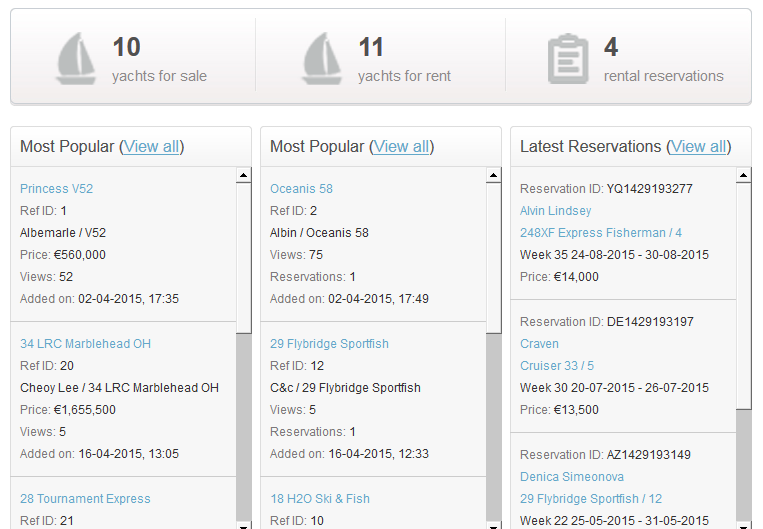The height and width of the screenshot is (529, 763).
Task: Click scroll-up arrow in the Oceanis 58 list
Action: coord(493,175)
